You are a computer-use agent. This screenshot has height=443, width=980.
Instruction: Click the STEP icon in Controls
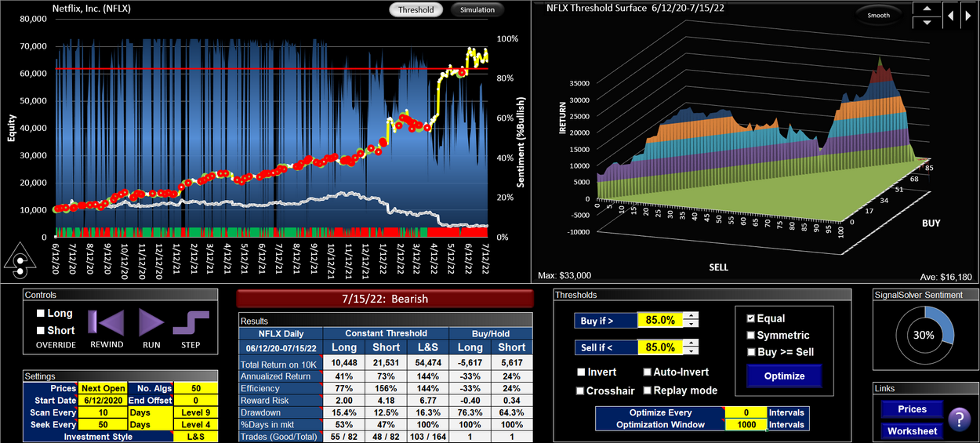(191, 323)
